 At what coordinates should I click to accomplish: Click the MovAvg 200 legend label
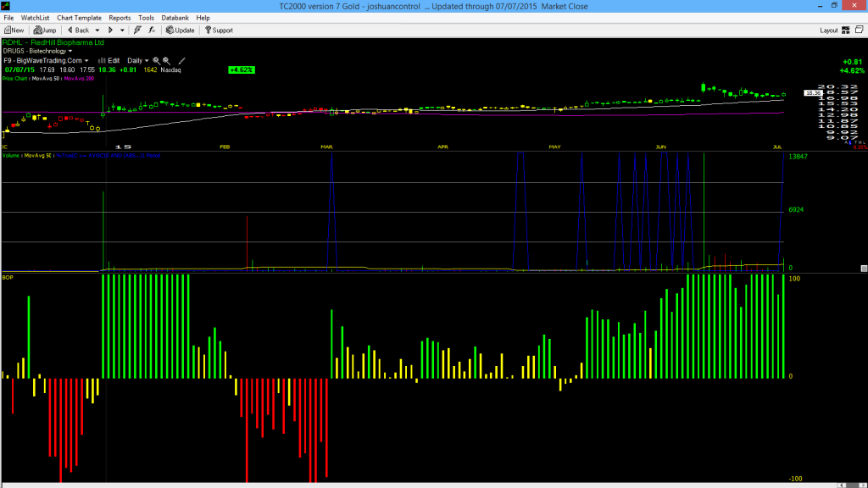tap(79, 79)
